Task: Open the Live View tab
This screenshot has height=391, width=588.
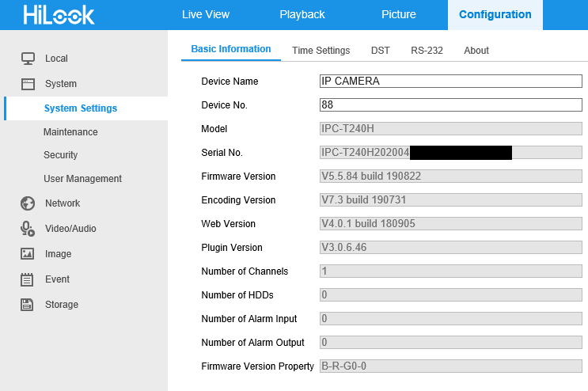Action: pyautogui.click(x=206, y=14)
